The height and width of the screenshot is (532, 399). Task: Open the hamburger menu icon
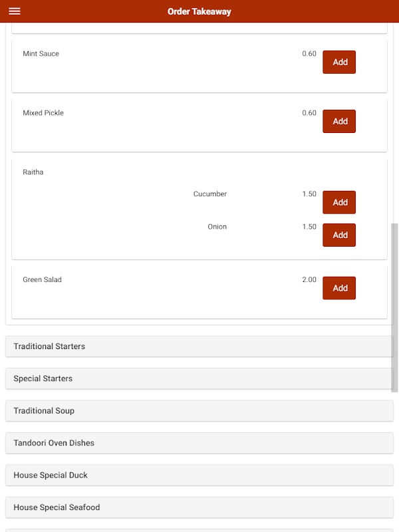tap(15, 11)
